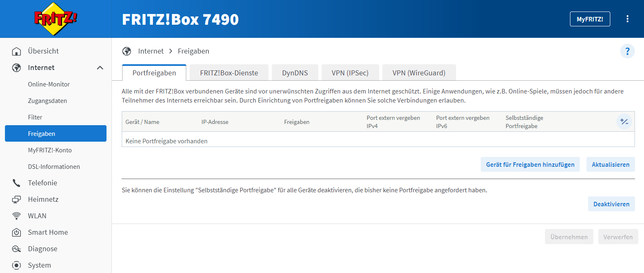Image resolution: width=644 pixels, height=273 pixels.
Task: Open Heimnetz via its monitor icon
Action: point(16,199)
